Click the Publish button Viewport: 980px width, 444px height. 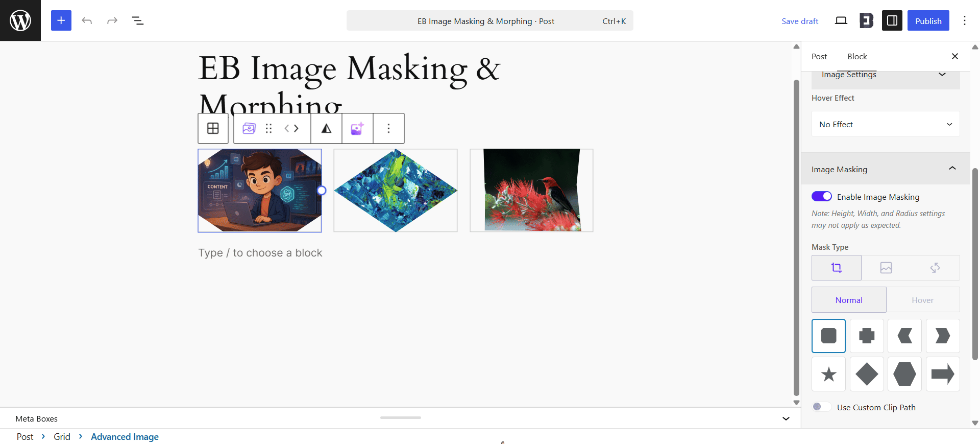[x=928, y=20]
